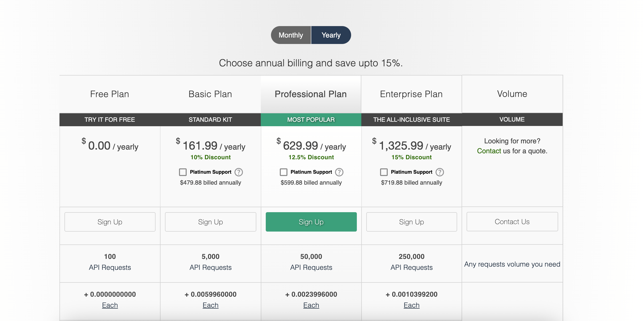Open Enterprise Plan Platinum Support help icon
This screenshot has height=321, width=644.
(x=439, y=172)
